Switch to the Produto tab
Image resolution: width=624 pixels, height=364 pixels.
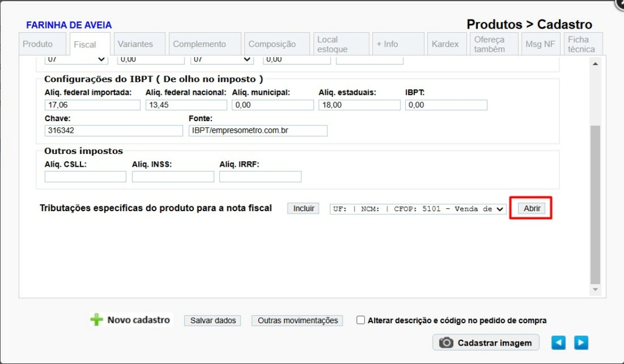(x=42, y=44)
